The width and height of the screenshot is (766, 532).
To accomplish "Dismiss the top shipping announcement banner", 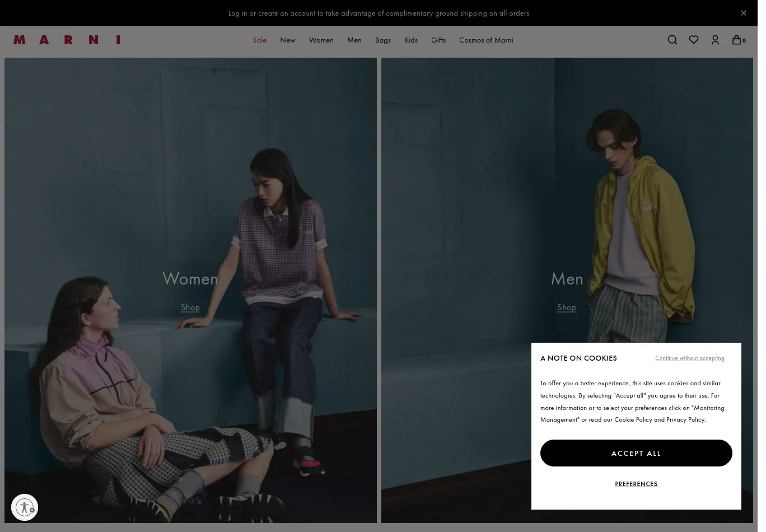I will click(744, 13).
